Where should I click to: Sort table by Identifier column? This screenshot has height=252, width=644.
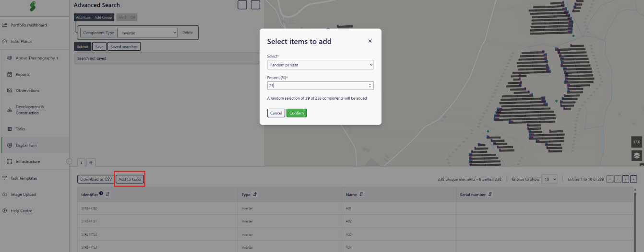coord(108,195)
